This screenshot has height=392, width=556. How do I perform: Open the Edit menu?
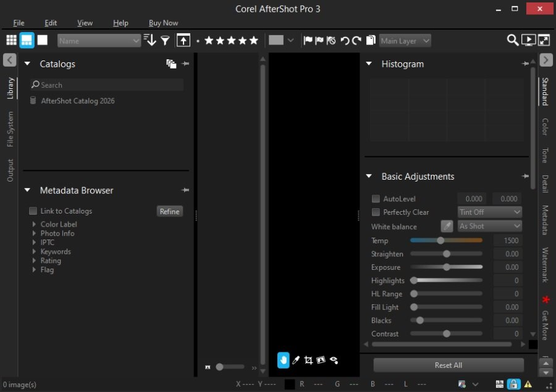[51, 23]
